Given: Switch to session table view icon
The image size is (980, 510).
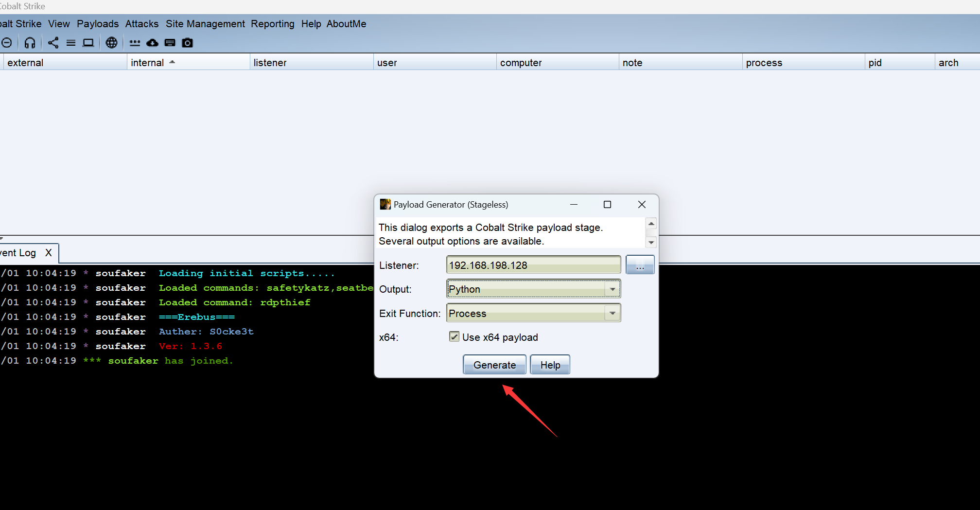Looking at the screenshot, I should 71,43.
